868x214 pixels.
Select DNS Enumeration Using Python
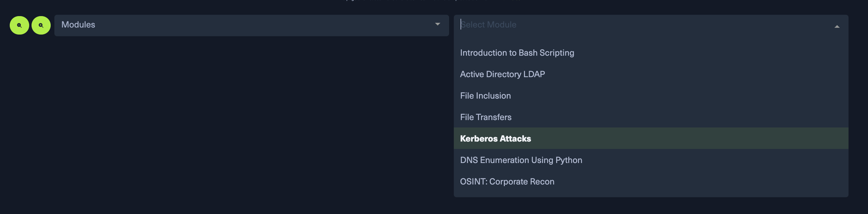521,160
